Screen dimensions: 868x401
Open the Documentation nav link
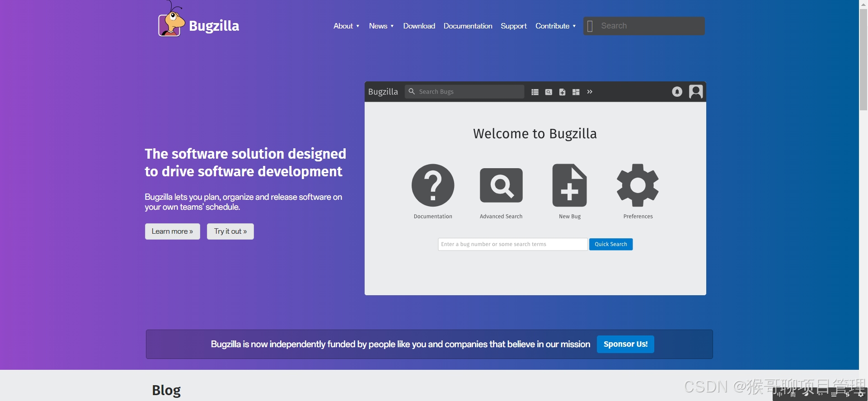pos(468,26)
